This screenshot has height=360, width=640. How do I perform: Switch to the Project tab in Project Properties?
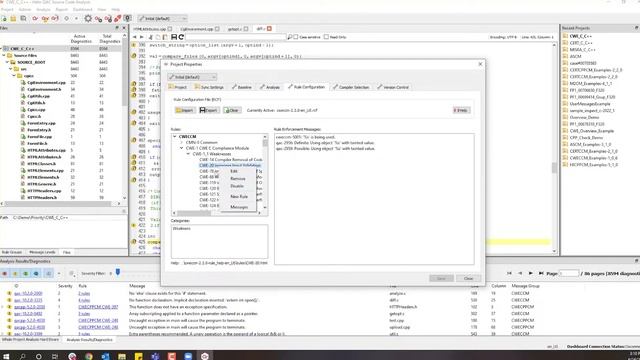click(178, 87)
